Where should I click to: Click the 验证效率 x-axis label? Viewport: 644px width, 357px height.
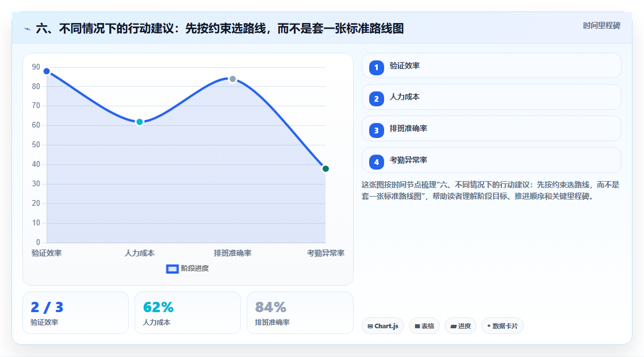point(47,253)
